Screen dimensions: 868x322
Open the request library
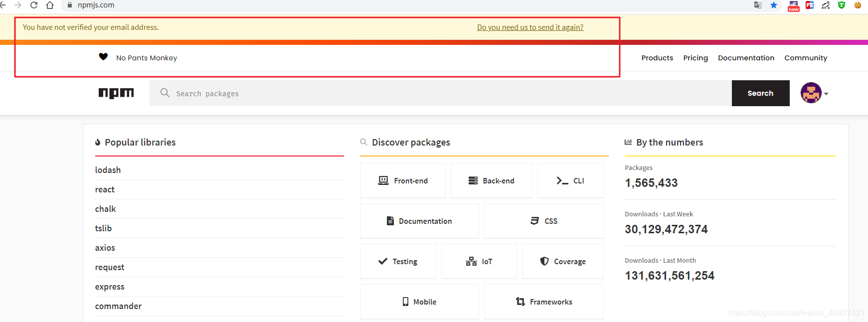tap(110, 267)
